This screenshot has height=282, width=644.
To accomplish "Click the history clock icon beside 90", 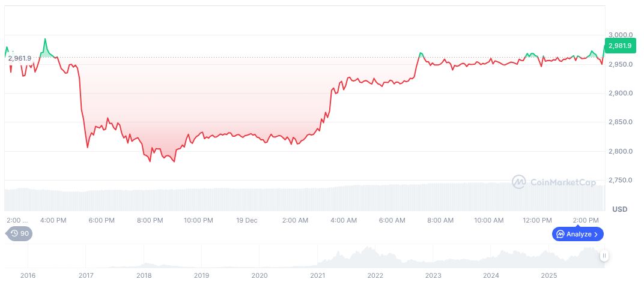I will [x=14, y=234].
